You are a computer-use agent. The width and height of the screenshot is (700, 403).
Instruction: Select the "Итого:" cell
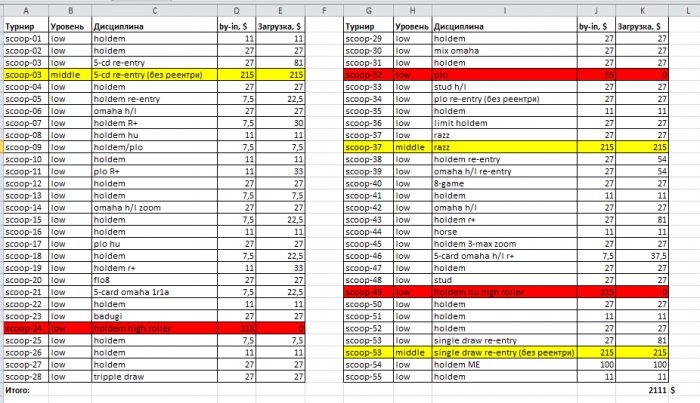pyautogui.click(x=26, y=390)
